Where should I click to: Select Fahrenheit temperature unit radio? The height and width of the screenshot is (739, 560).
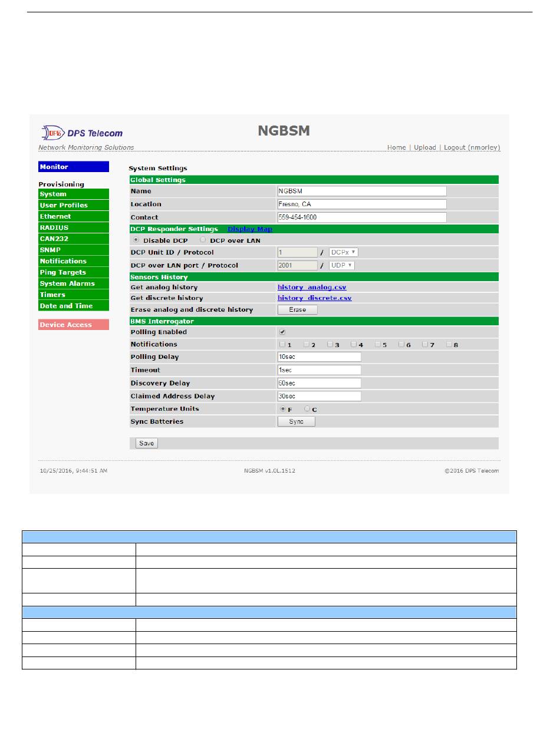(x=283, y=409)
